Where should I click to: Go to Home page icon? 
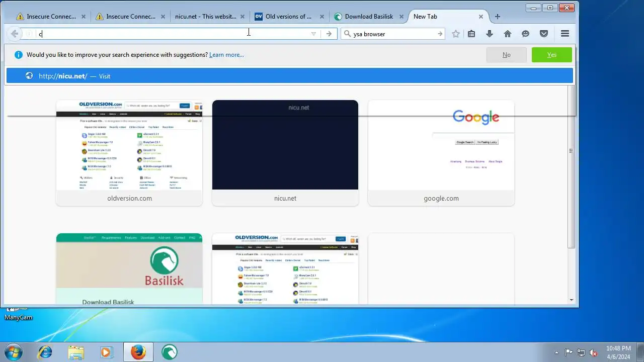[508, 34]
